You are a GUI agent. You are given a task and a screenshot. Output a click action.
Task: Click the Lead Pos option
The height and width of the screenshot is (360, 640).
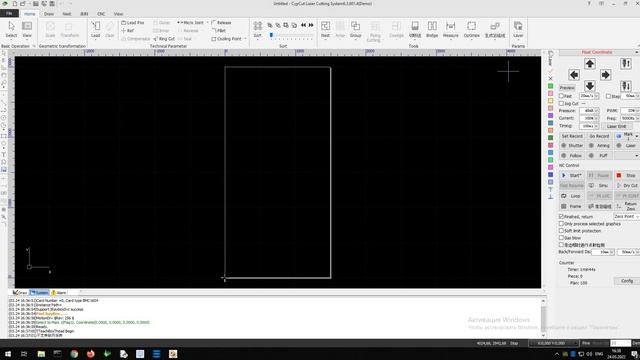tap(133, 23)
